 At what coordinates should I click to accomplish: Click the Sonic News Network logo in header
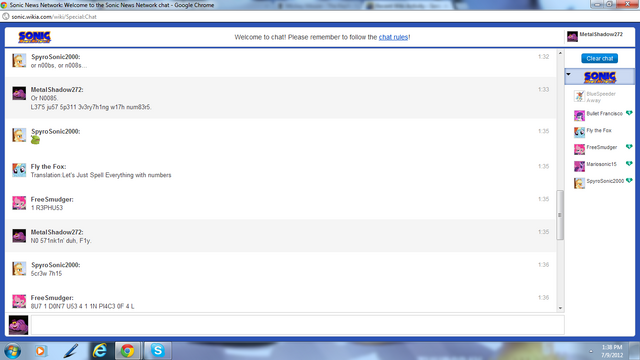pyautogui.click(x=35, y=37)
